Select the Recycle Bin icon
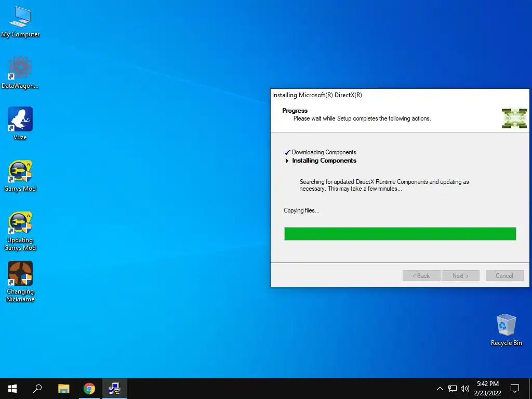Screen dimensions: 532x399 coord(506,330)
